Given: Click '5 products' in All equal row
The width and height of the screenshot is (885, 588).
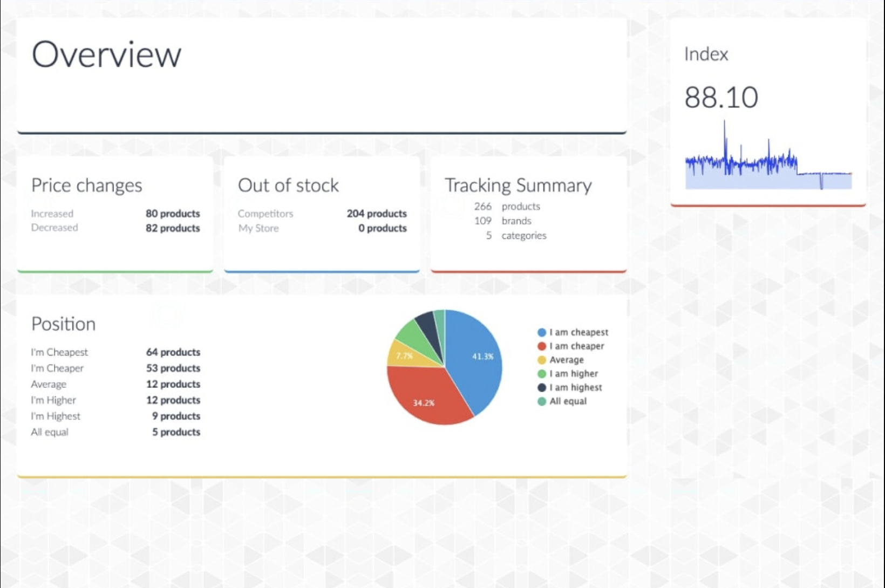Looking at the screenshot, I should (176, 432).
